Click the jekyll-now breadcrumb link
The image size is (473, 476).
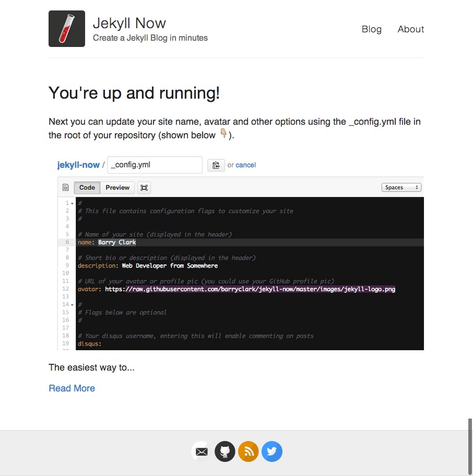pyautogui.click(x=78, y=165)
